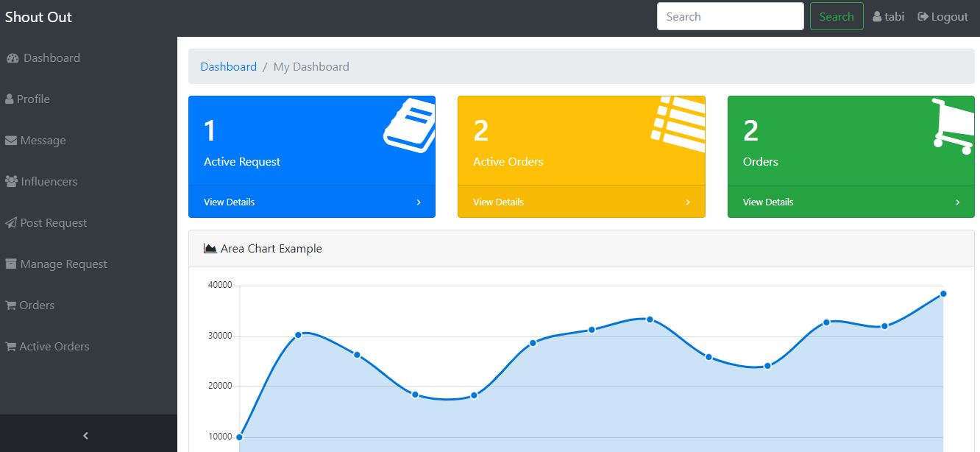Select Manage Request text in sidebar menu
This screenshot has height=452, width=980.
pyautogui.click(x=64, y=264)
